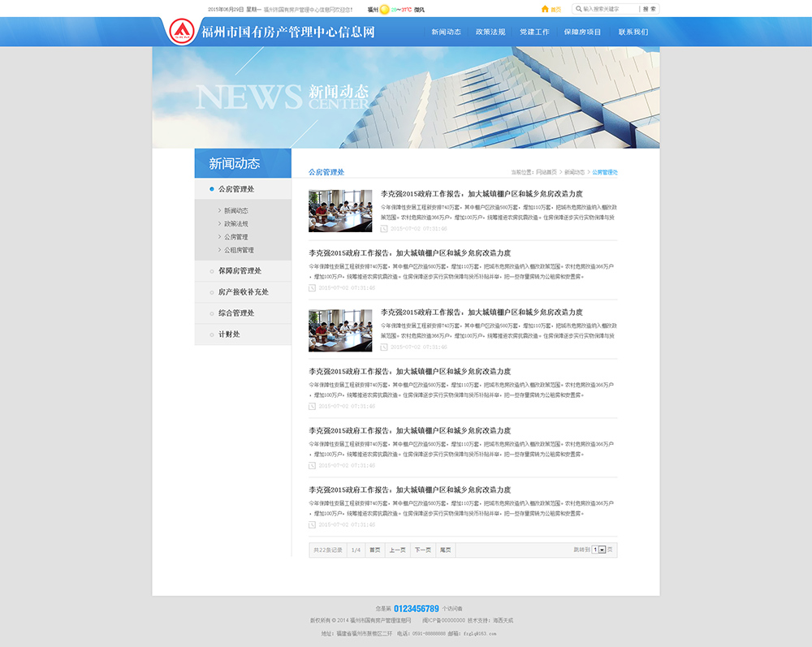Jump to last page with 尾页

[445, 550]
